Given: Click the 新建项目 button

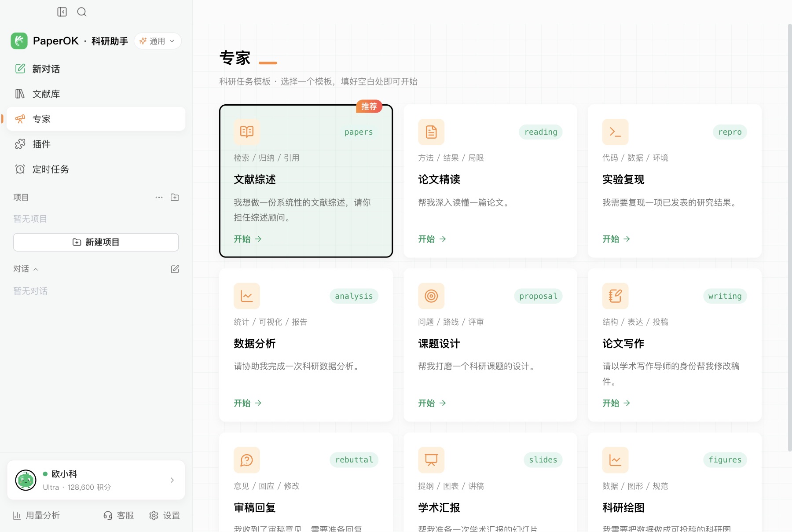Looking at the screenshot, I should click(x=96, y=242).
